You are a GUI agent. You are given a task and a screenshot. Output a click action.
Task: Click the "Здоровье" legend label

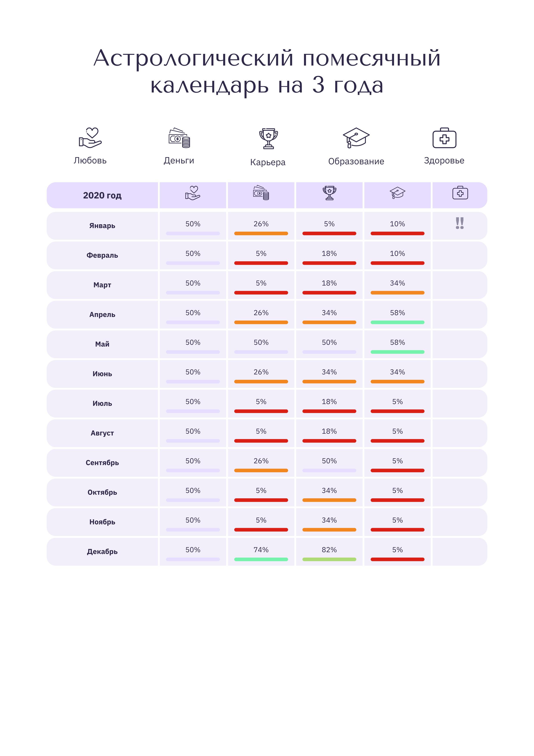pyautogui.click(x=444, y=161)
